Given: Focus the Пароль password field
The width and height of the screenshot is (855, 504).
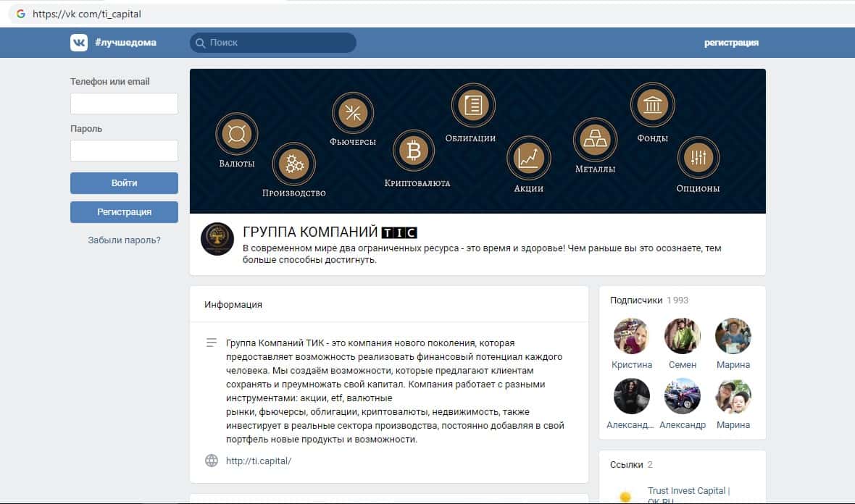Looking at the screenshot, I should (125, 151).
